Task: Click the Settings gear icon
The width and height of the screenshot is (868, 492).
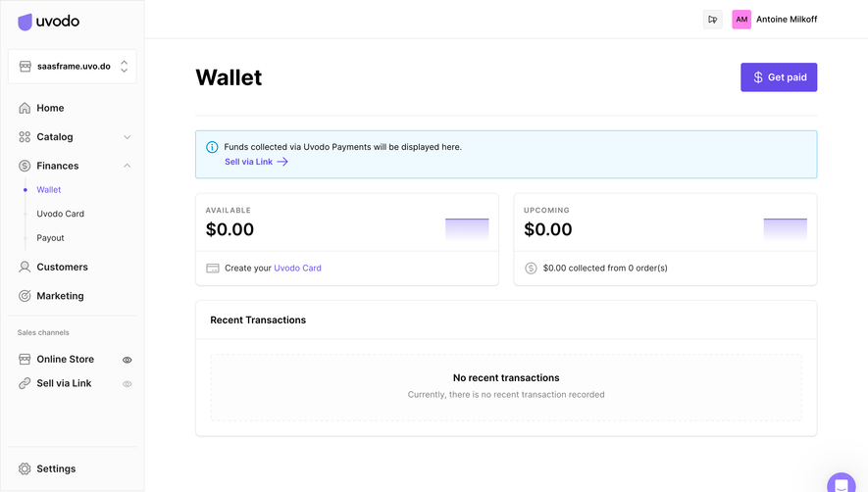Action: tap(25, 468)
